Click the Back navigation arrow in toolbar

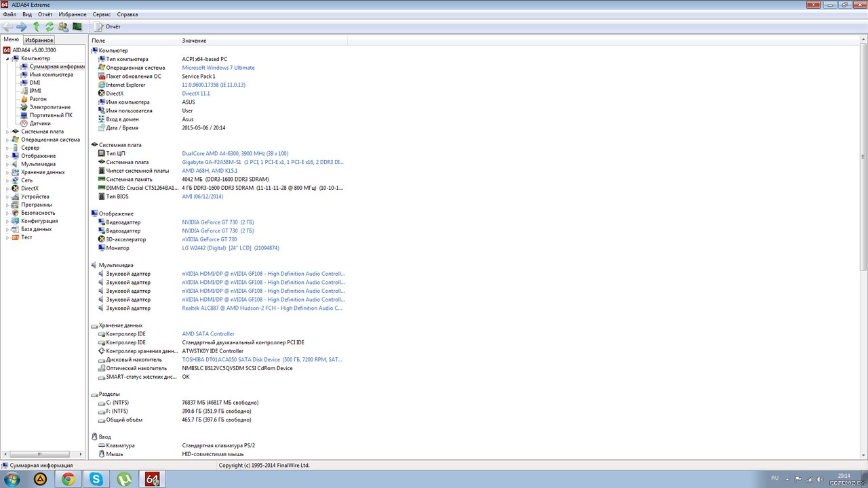tap(8, 26)
